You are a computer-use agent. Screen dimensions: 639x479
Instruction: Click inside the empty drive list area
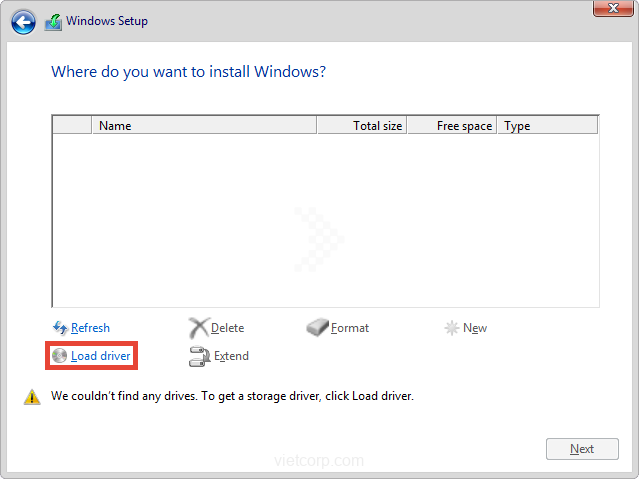point(325,220)
